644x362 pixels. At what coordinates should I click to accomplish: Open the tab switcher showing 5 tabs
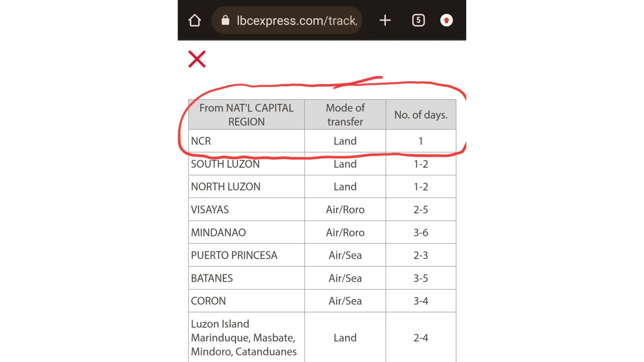tap(418, 20)
